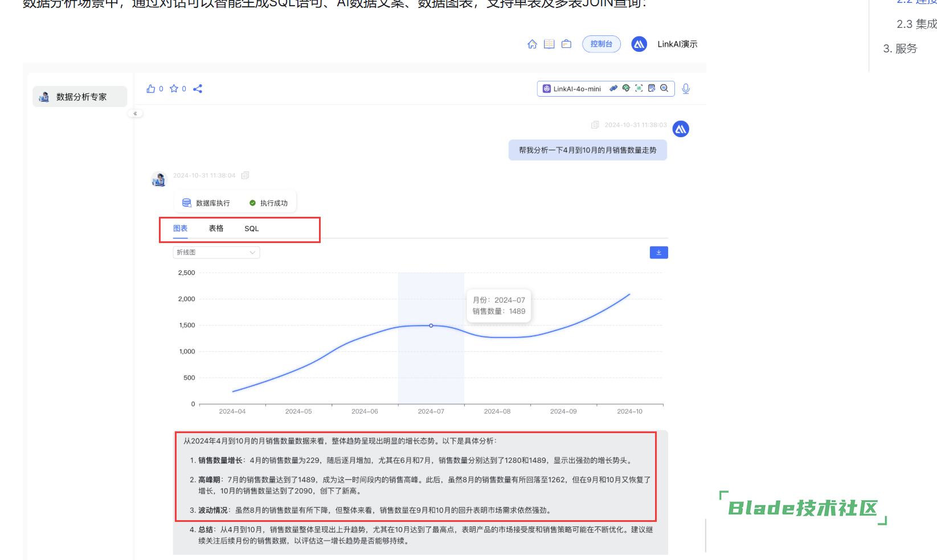Click the AI search magnifier icon
Image resolution: width=937 pixels, height=560 pixels.
coord(664,88)
